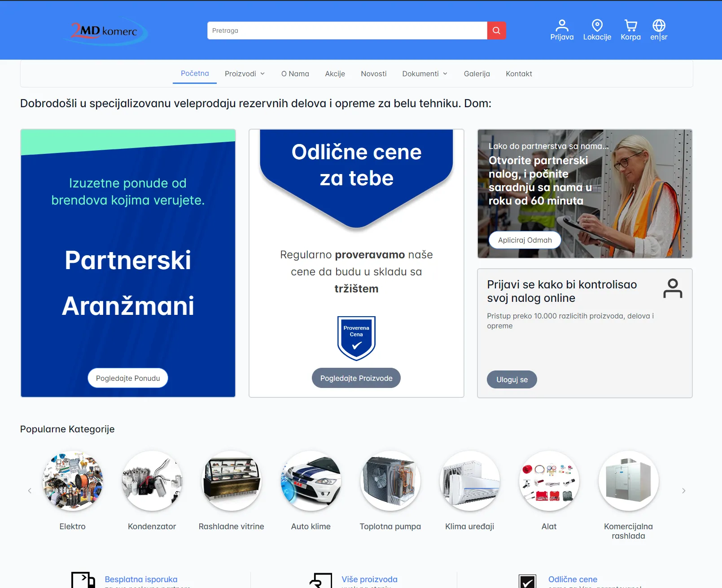
Task: Open the O Nama page
Action: pos(295,74)
